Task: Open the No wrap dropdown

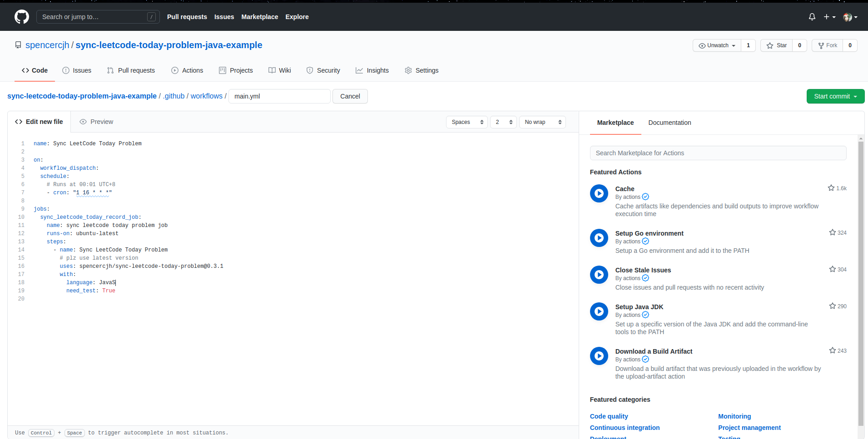Action: [x=542, y=122]
